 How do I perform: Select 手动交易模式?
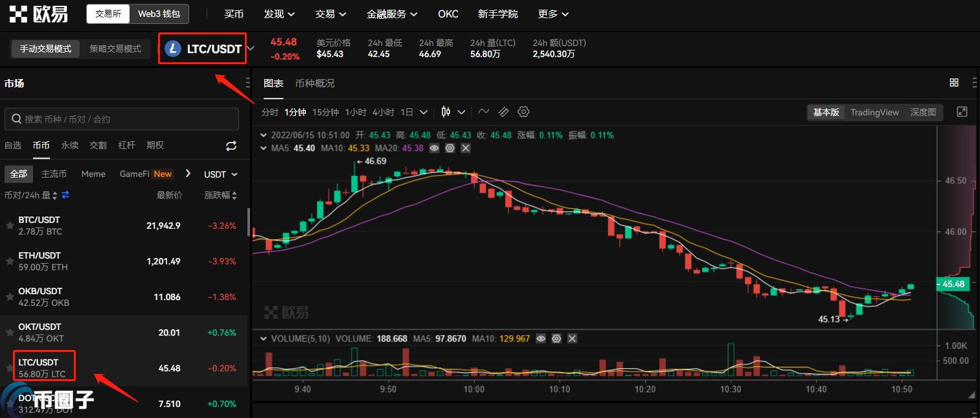pos(45,49)
